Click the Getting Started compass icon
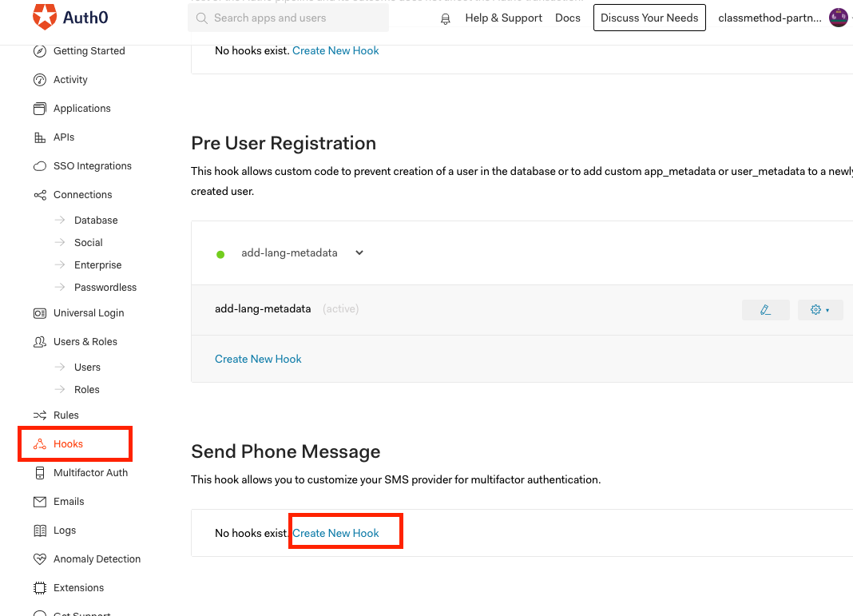The height and width of the screenshot is (616, 853). 40,51
